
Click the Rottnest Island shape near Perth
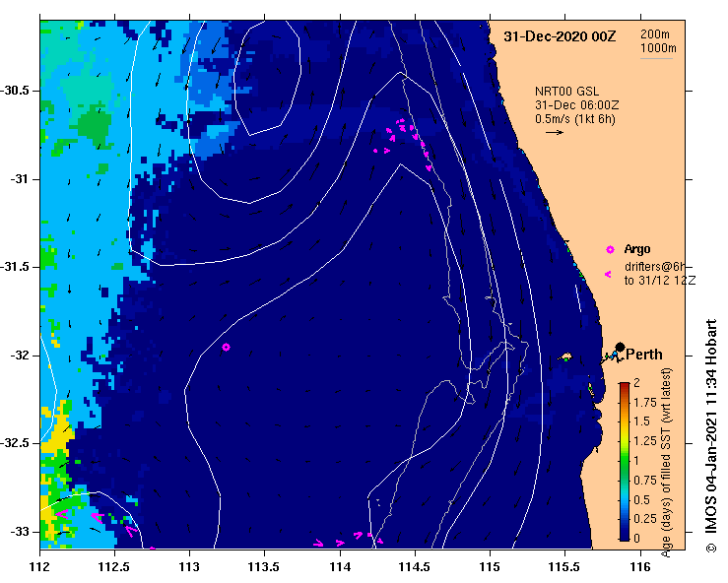(565, 356)
